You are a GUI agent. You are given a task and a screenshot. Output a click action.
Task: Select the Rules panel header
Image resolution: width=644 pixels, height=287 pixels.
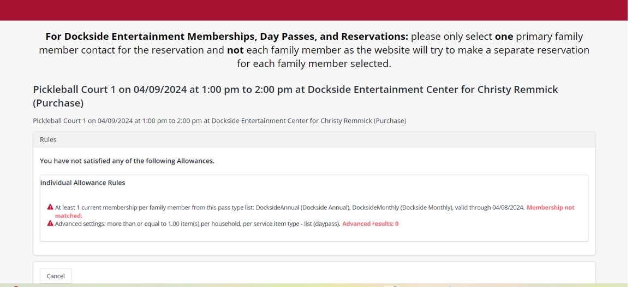point(314,139)
